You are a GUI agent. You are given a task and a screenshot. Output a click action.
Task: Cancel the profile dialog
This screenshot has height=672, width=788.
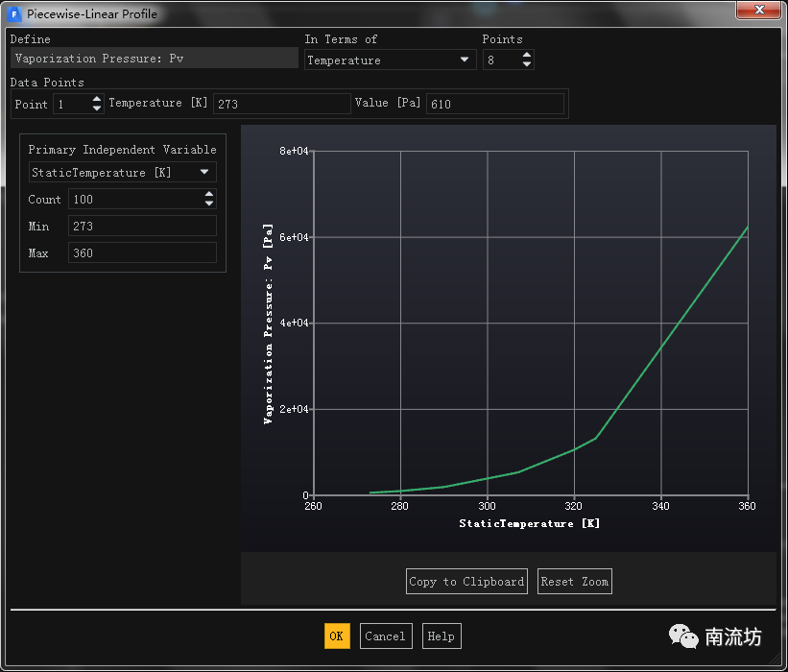click(x=386, y=636)
